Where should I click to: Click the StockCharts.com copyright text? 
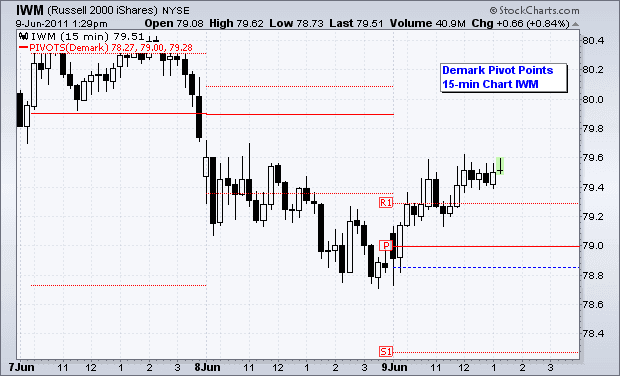point(534,10)
